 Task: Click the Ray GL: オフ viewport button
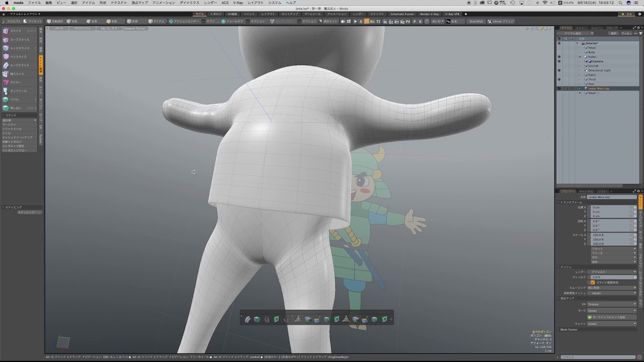[x=109, y=29]
